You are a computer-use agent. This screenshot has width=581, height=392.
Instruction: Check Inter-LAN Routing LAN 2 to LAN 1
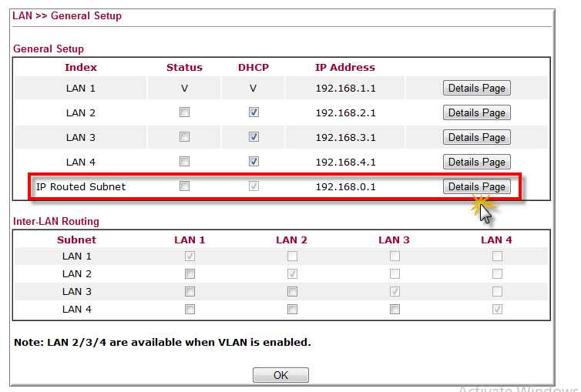tap(190, 273)
